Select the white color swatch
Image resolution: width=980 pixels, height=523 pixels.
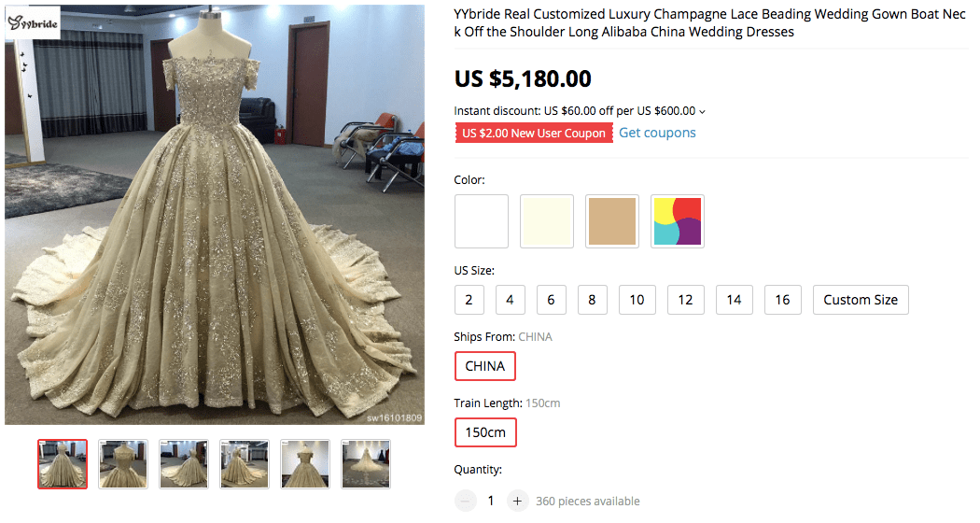tap(482, 221)
